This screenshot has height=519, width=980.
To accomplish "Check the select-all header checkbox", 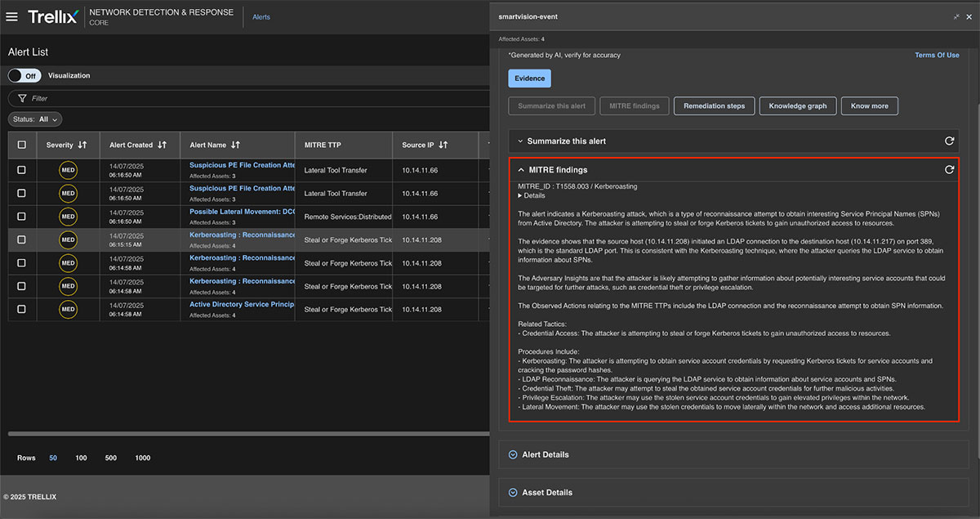I will (21, 145).
